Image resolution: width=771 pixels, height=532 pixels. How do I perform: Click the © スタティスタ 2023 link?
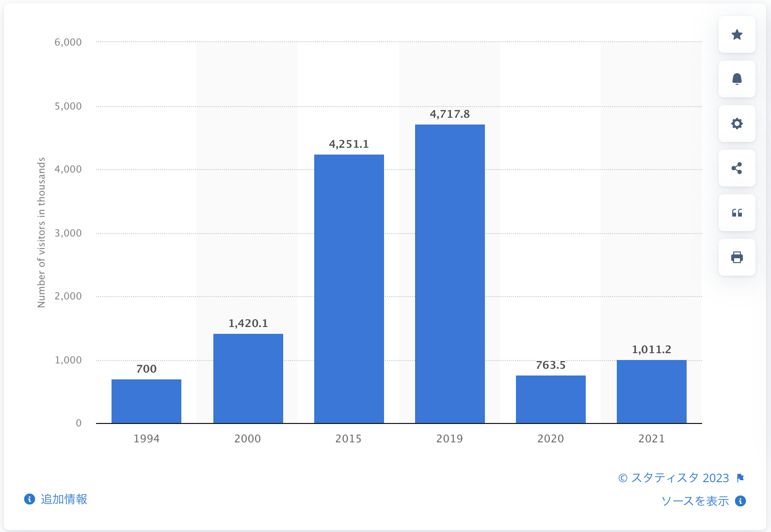[x=674, y=478]
